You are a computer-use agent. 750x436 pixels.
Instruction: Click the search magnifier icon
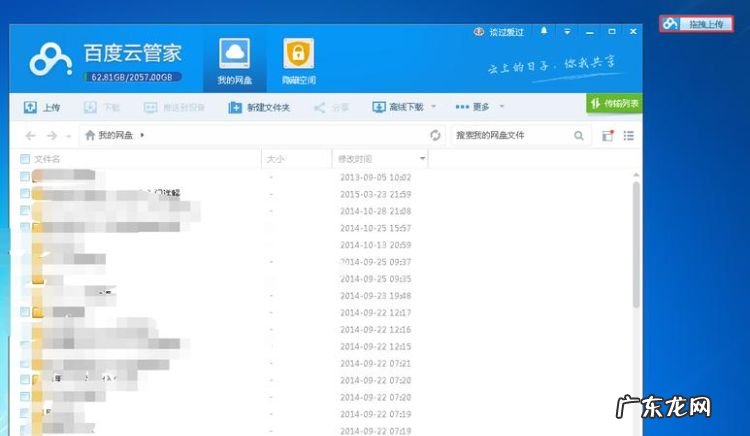[x=579, y=135]
